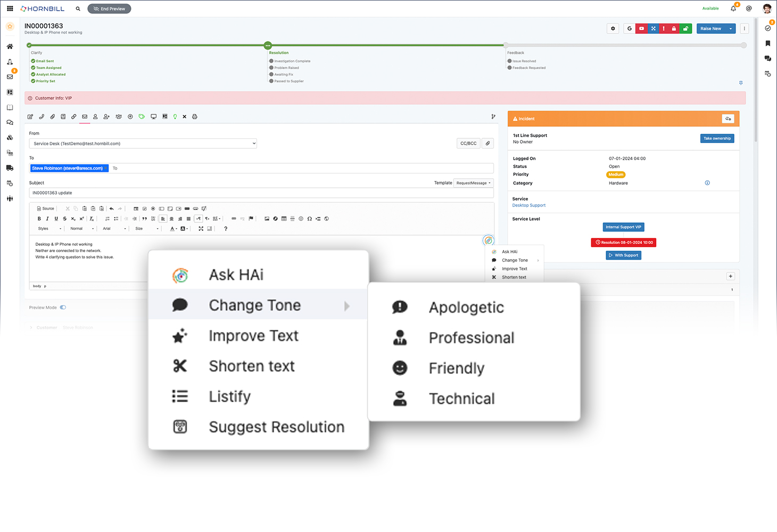Select the Listify option in the HAi menu
777x532 pixels.
point(229,396)
